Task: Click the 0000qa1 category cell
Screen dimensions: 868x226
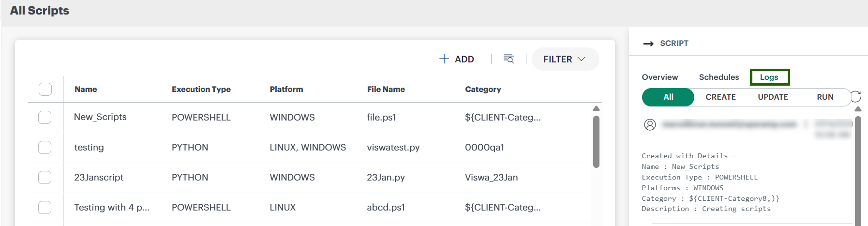Action: [484, 147]
